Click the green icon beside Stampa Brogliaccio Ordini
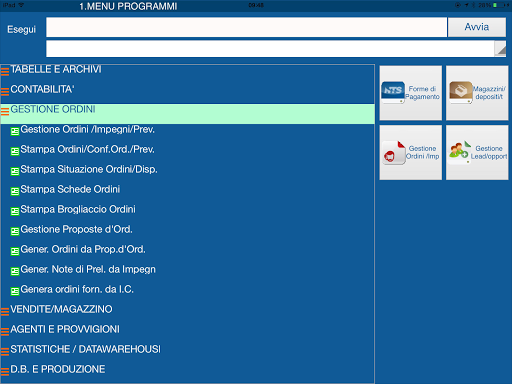512x384 pixels. click(15, 211)
